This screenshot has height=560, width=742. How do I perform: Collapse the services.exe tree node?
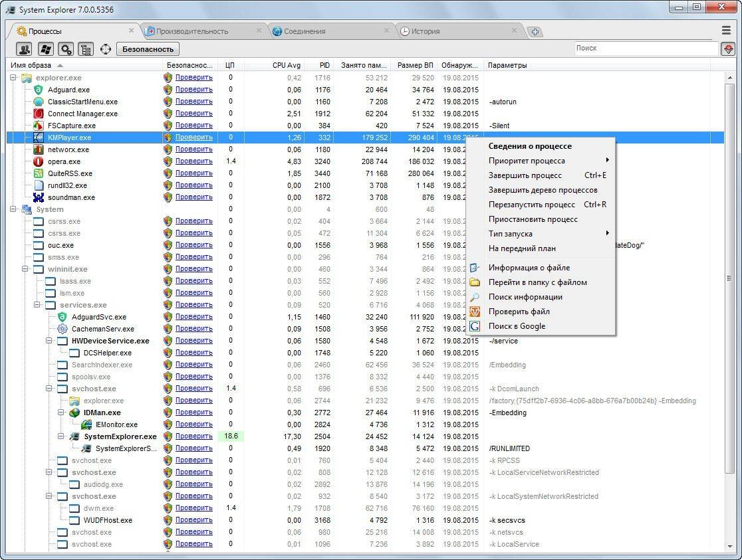click(x=37, y=305)
